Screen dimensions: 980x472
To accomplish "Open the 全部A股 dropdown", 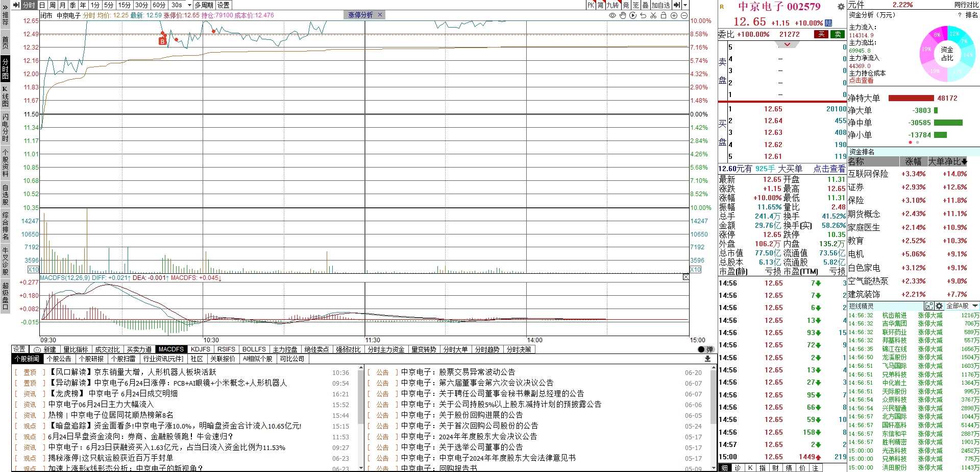I will [x=963, y=306].
